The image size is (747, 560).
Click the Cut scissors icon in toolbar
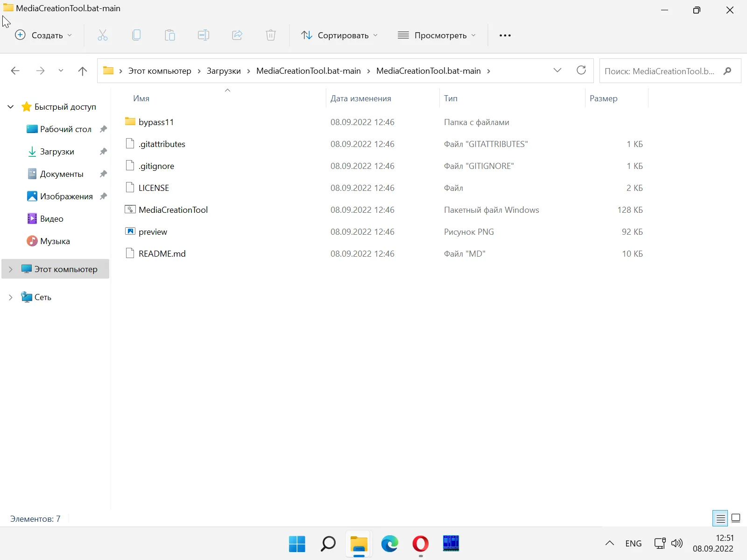coord(103,35)
